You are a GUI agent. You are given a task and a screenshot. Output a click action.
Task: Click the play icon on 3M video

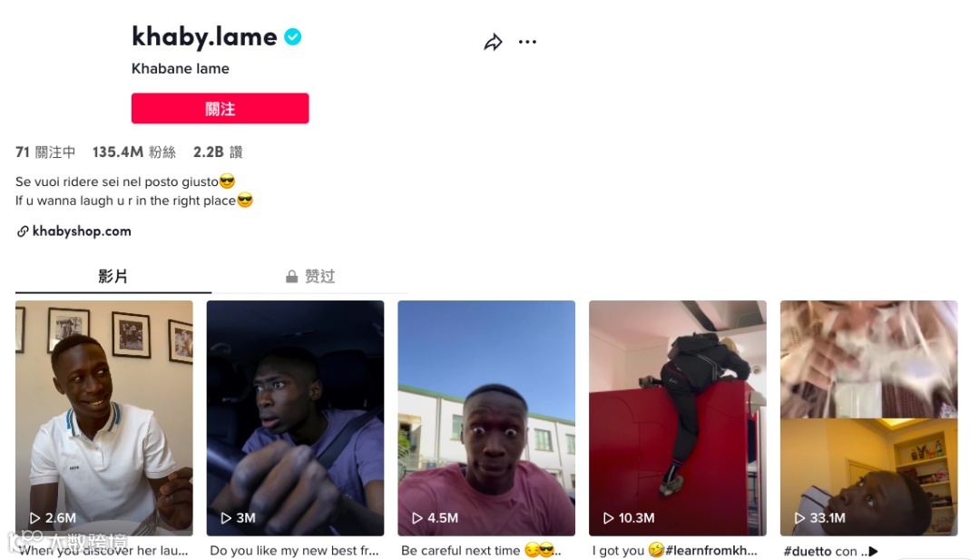tap(226, 518)
